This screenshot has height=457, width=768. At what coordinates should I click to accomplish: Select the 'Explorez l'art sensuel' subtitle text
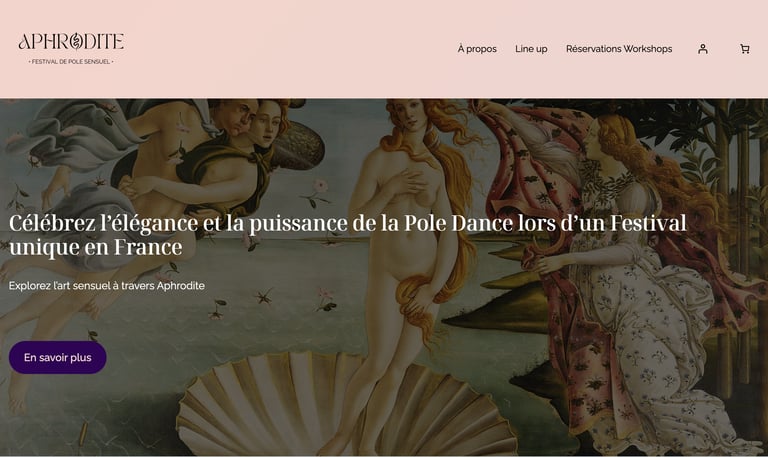(x=107, y=286)
